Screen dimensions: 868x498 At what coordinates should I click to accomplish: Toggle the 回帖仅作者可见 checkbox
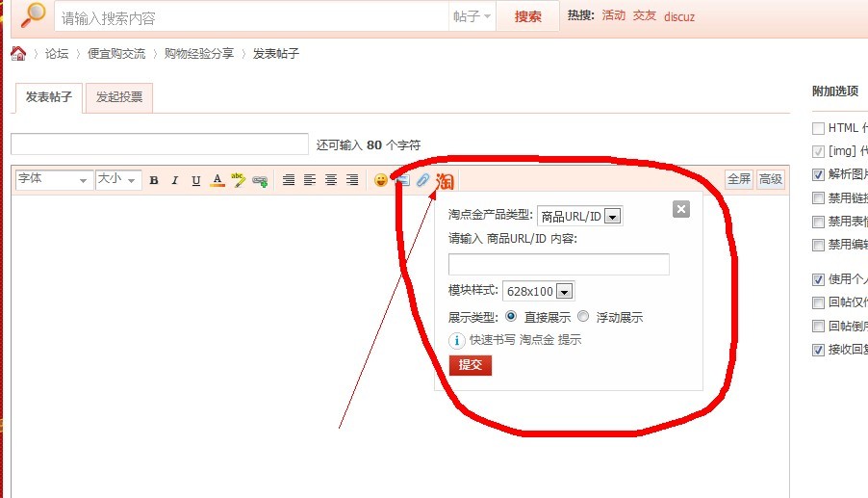coord(818,302)
